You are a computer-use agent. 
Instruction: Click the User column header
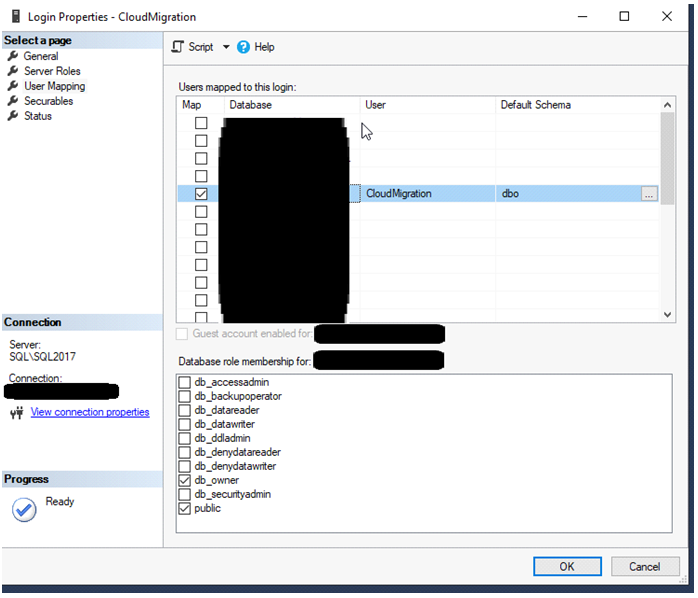click(428, 105)
